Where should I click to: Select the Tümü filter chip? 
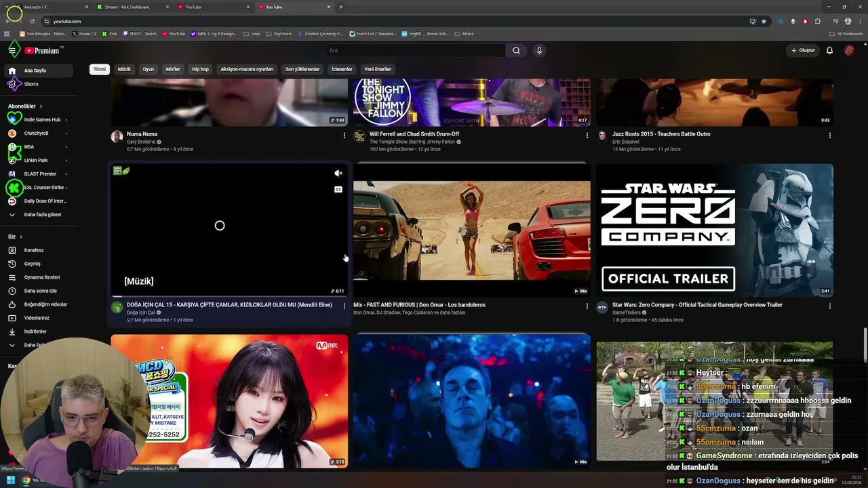(100, 69)
